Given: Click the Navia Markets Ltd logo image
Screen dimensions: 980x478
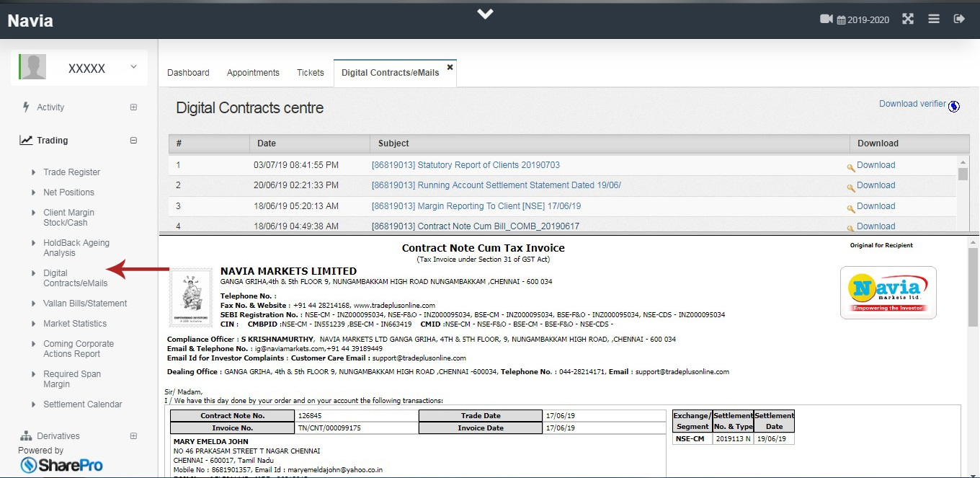Looking at the screenshot, I should (x=888, y=292).
